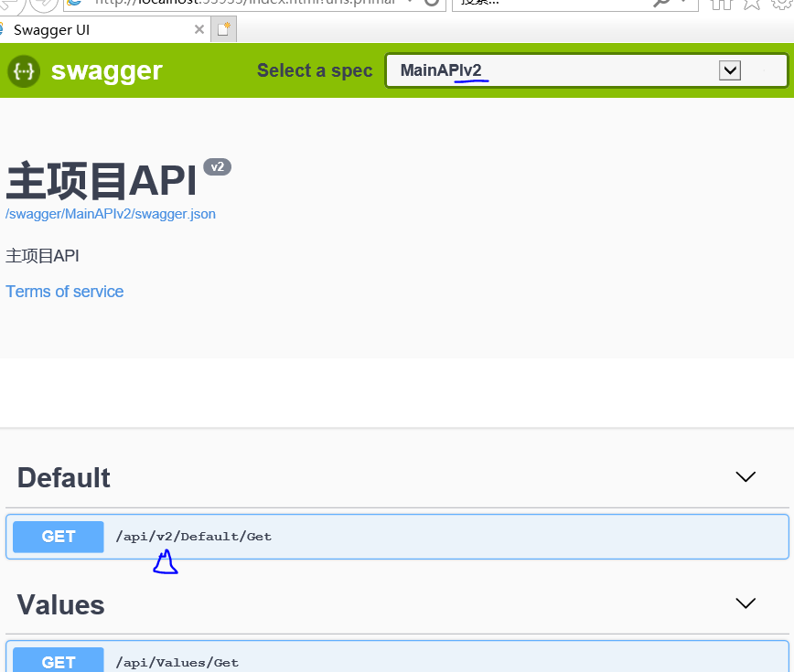Open a new browser tab

[x=224, y=29]
